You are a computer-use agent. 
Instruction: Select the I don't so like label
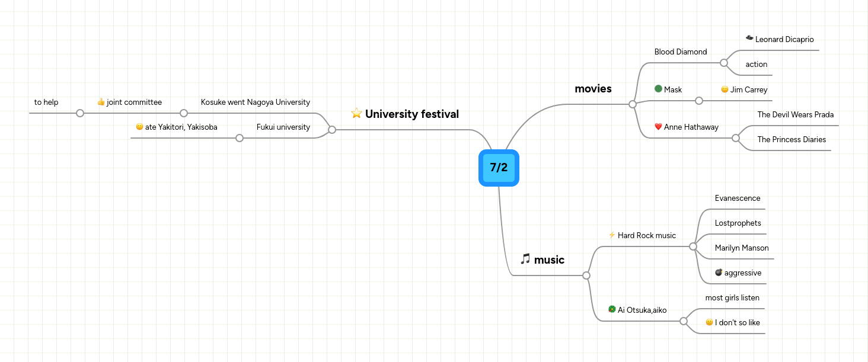point(738,322)
